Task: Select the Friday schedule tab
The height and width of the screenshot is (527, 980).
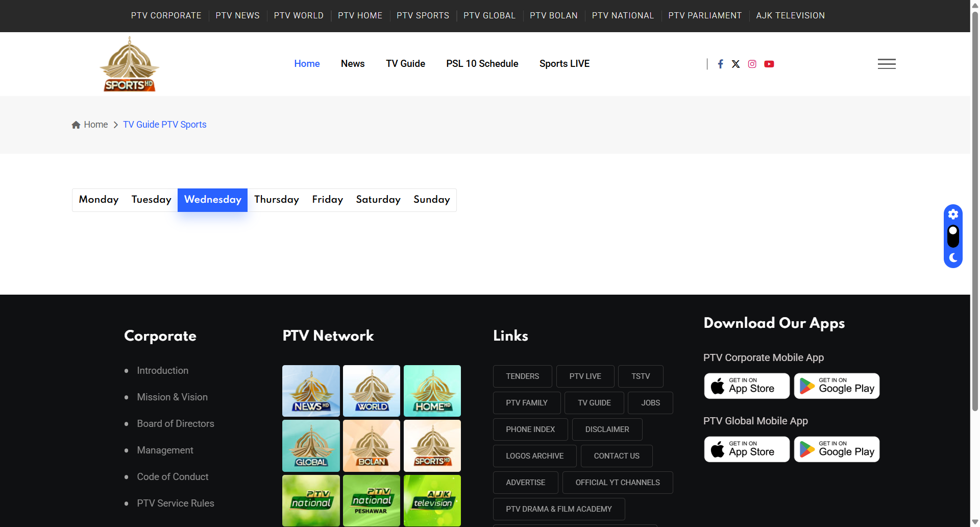Action: (x=327, y=200)
